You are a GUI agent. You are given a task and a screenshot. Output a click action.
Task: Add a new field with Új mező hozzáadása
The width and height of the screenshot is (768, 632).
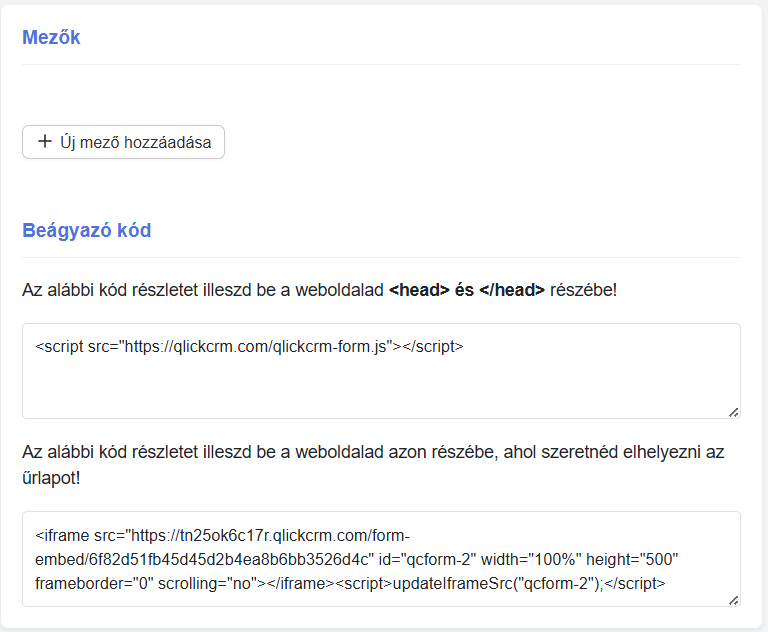pos(123,142)
